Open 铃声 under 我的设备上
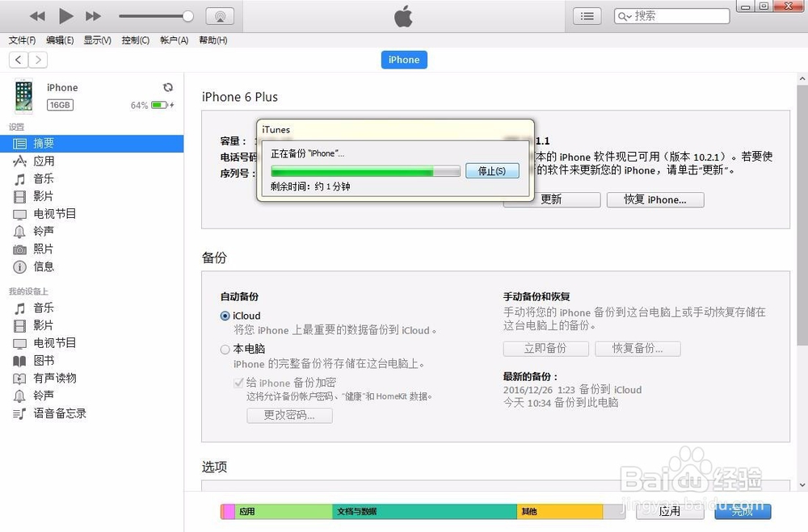Image resolution: width=808 pixels, height=532 pixels. [92, 396]
